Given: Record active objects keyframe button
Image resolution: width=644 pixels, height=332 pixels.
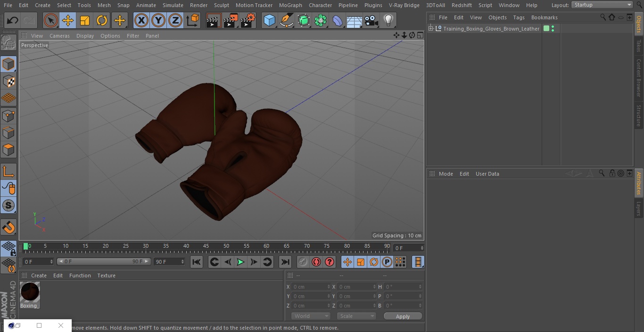Looking at the screenshot, I should [x=303, y=262].
